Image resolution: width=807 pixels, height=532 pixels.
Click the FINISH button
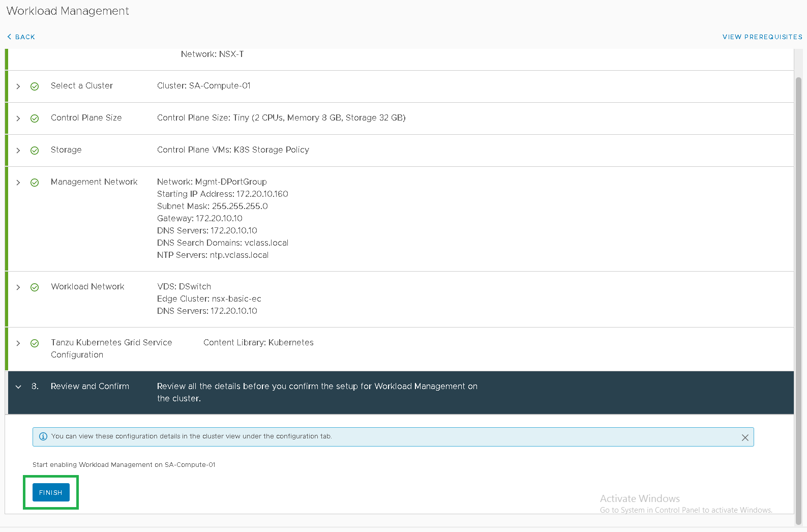click(51, 492)
